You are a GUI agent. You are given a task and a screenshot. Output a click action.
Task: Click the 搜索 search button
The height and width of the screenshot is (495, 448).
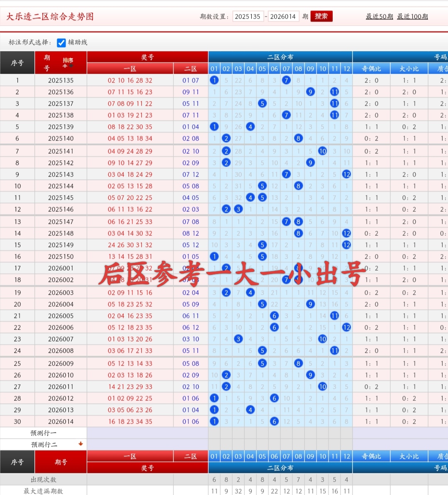[x=321, y=17]
